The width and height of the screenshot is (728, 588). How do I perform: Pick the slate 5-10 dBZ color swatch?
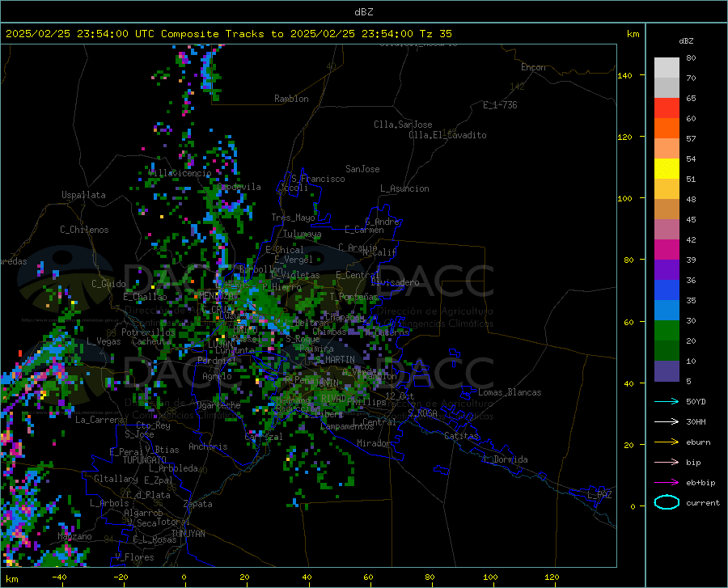tap(667, 371)
